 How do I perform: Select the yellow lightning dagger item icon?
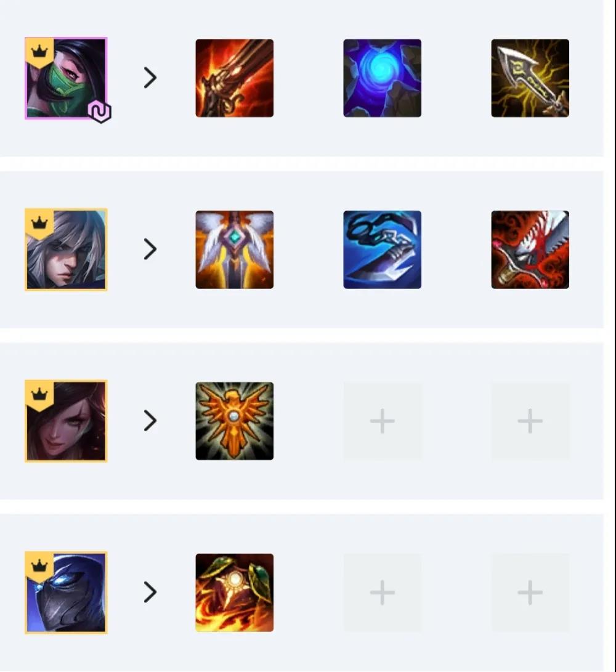pos(530,78)
